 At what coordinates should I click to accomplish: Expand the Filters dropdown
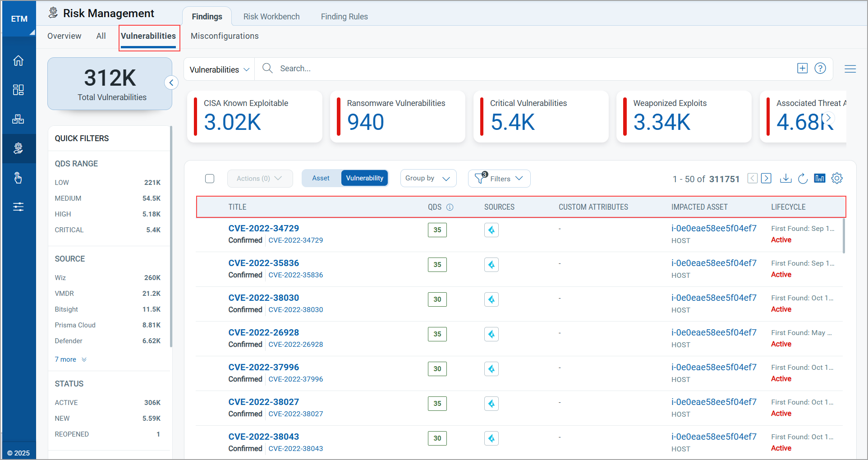click(499, 179)
